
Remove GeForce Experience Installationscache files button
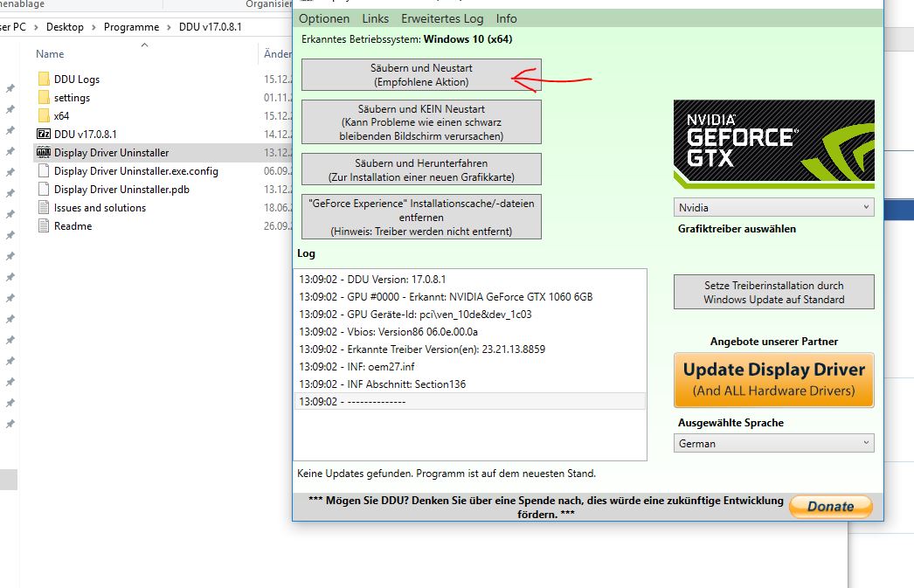point(421,217)
